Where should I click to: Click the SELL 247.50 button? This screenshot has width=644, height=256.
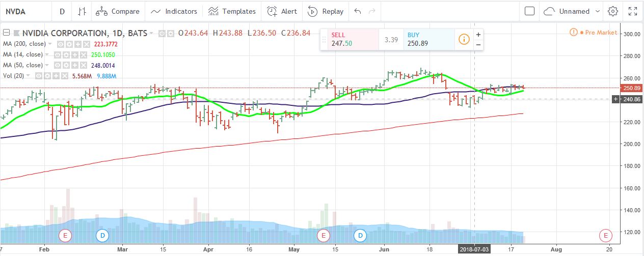pyautogui.click(x=353, y=39)
